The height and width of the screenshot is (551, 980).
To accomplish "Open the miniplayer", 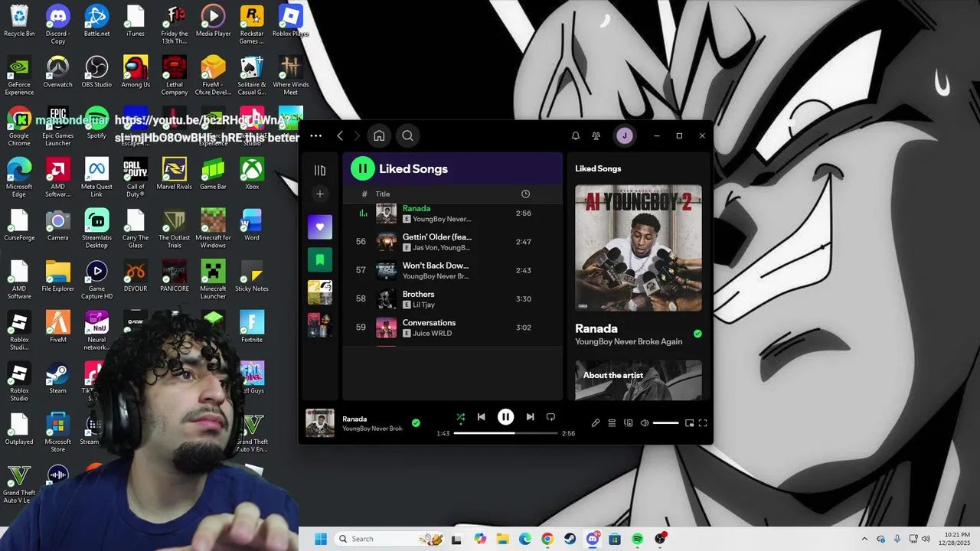I will click(689, 423).
